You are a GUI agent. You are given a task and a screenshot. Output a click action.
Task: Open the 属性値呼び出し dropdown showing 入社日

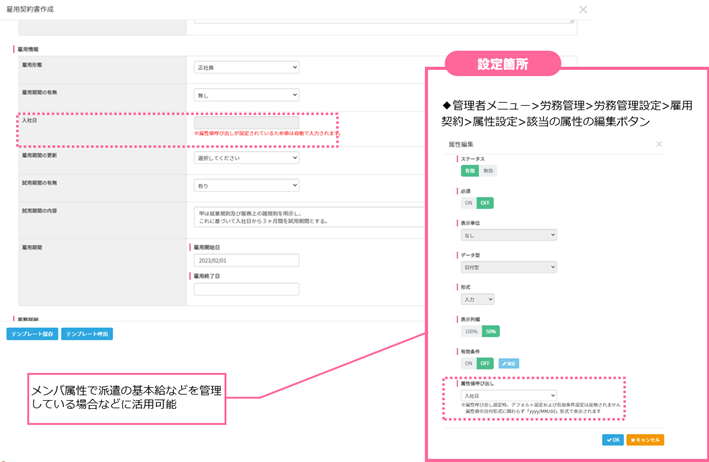[x=509, y=396]
